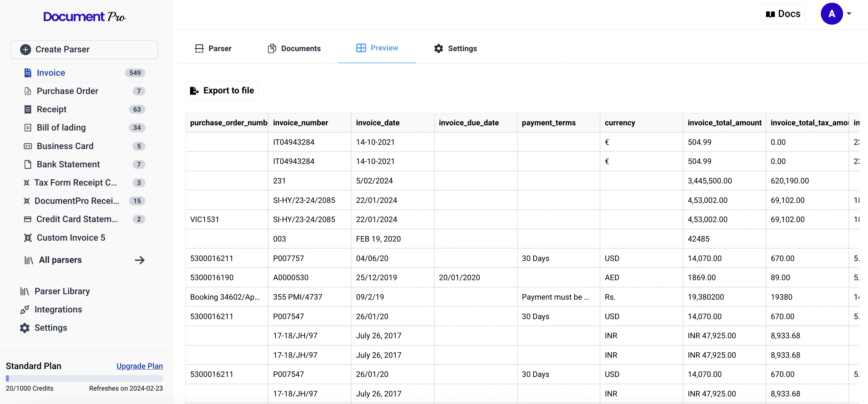Expand the account dropdown caret
The width and height of the screenshot is (868, 404).
coord(849,14)
